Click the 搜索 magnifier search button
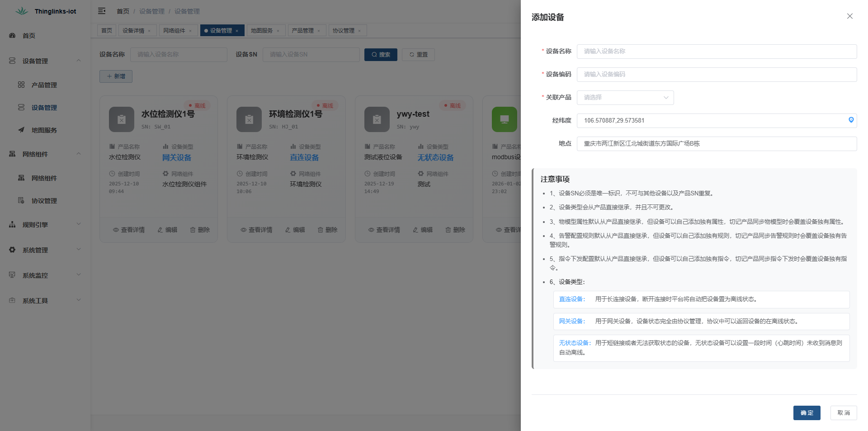Image resolution: width=868 pixels, height=431 pixels. [380, 54]
